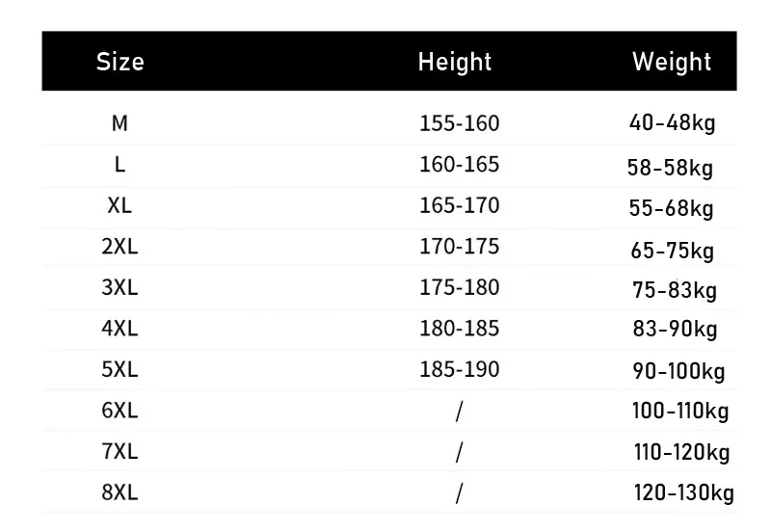771x532 pixels.
Task: Click the 2XL size label
Action: 120,247
